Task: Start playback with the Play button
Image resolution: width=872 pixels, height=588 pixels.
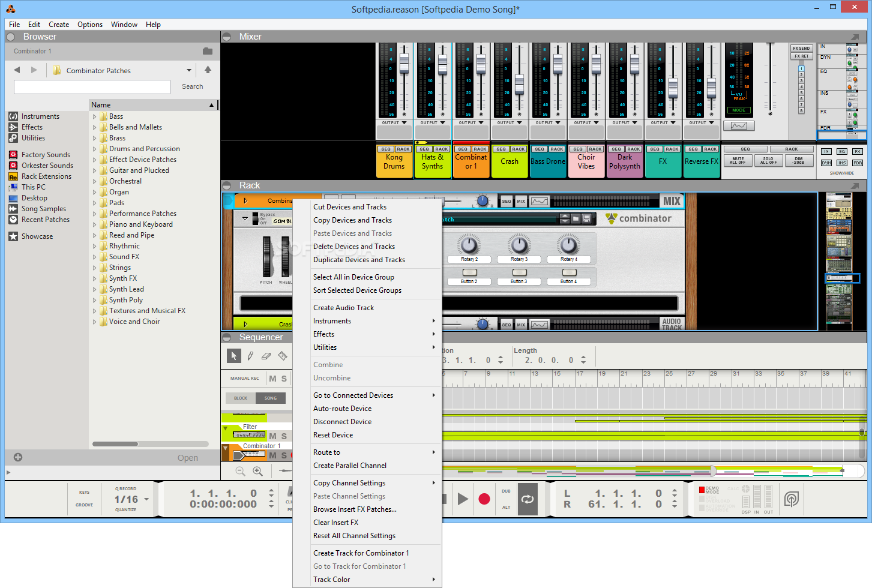Action: click(463, 499)
